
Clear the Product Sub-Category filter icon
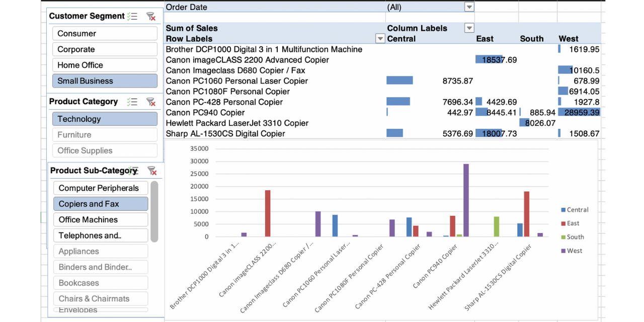point(152,171)
